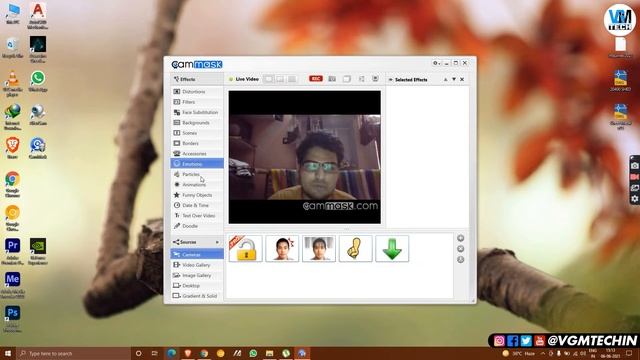The height and width of the screenshot is (360, 640).
Task: Click the round download effects button
Action: (460, 259)
